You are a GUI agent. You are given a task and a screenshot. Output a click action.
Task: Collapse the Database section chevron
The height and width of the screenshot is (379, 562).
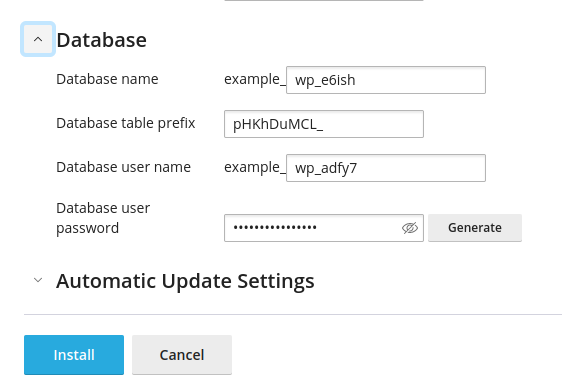click(x=38, y=39)
